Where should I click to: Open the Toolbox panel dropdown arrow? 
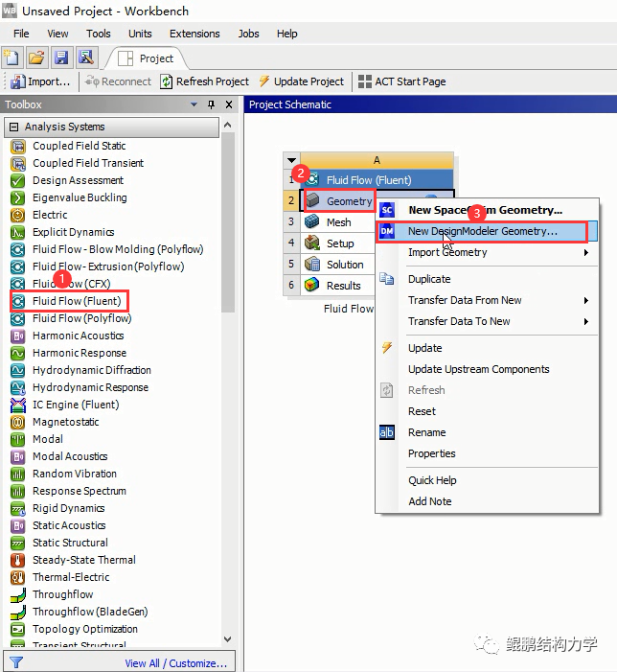coord(194,104)
